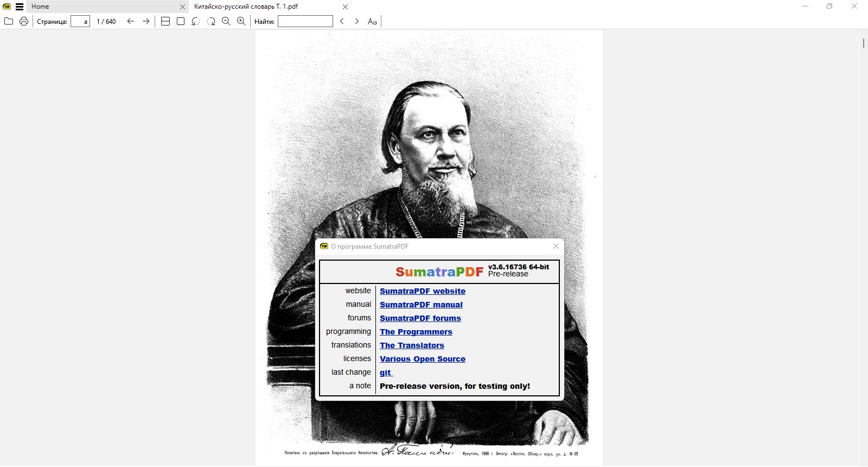Image resolution: width=868 pixels, height=467 pixels.
Task: Find next search result arrow
Action: coord(356,21)
